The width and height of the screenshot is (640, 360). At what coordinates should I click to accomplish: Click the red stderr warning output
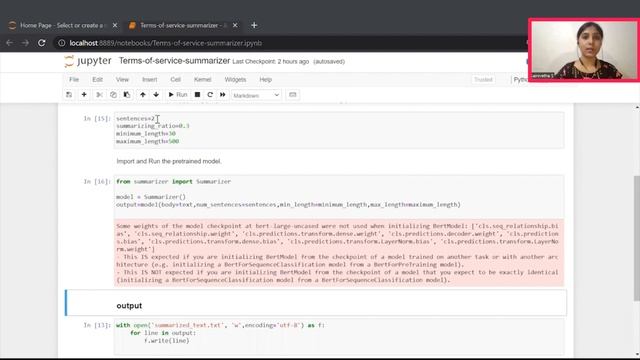click(x=338, y=253)
